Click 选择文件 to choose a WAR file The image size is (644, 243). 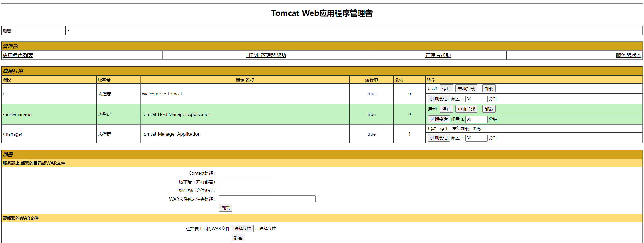point(242,228)
